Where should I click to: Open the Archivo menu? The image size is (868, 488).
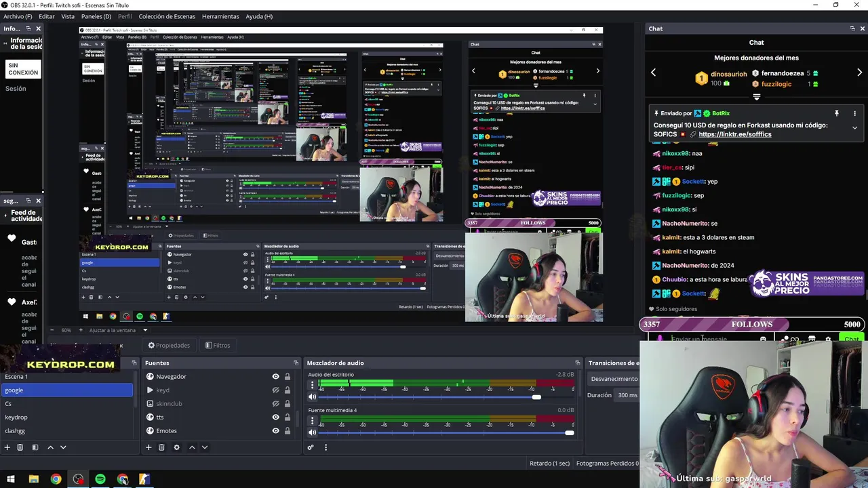click(x=18, y=16)
